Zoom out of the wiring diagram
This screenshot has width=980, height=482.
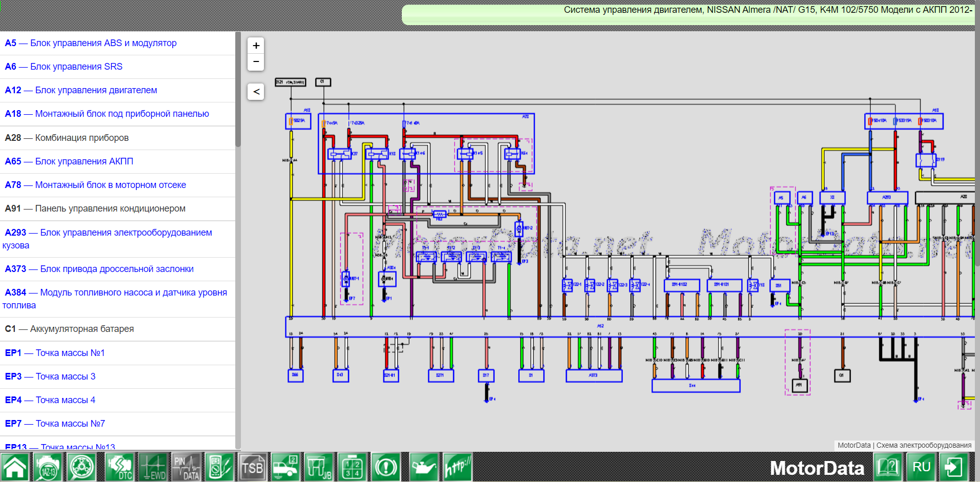(x=256, y=62)
